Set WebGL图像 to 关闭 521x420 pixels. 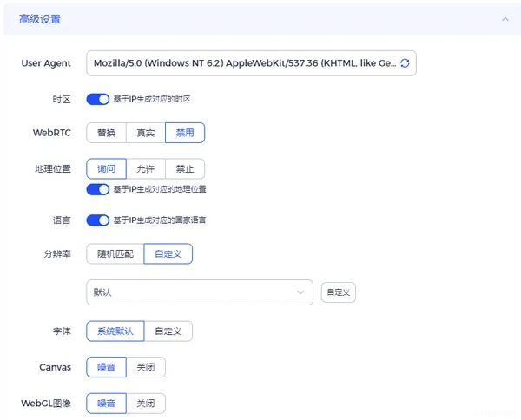click(146, 404)
